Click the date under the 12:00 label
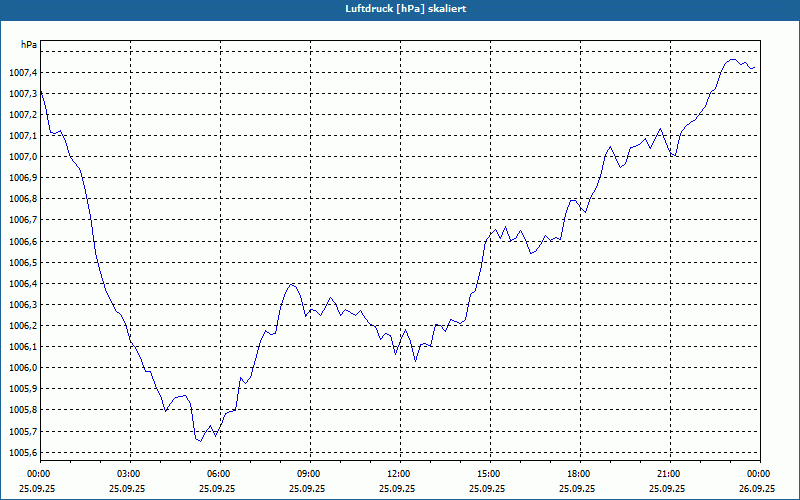Viewport: 800px width, 500px height. pyautogui.click(x=397, y=488)
